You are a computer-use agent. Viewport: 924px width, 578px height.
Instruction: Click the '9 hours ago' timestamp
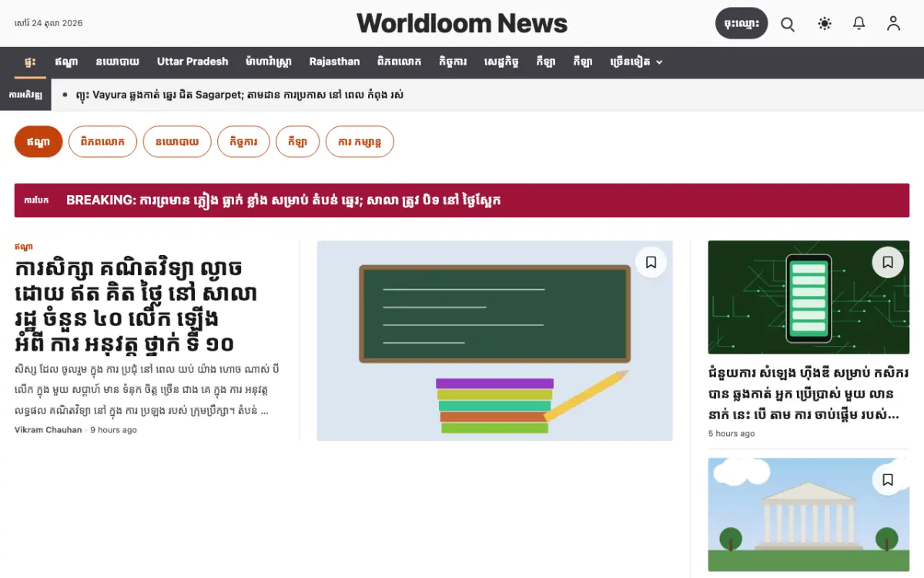pos(114,430)
